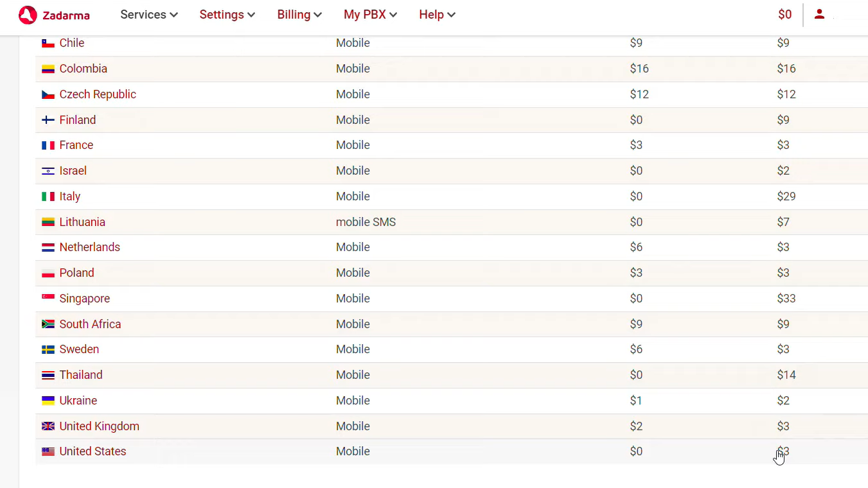The image size is (868, 488).
Task: Expand the Services dropdown menu
Action: coord(149,15)
